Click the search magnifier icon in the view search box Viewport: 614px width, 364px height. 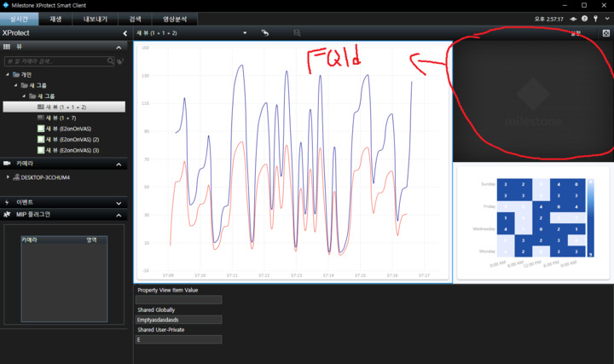[x=111, y=61]
